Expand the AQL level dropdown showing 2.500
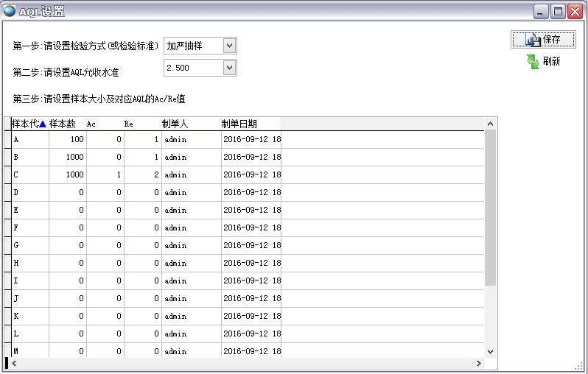This screenshot has width=588, height=374. (229, 68)
